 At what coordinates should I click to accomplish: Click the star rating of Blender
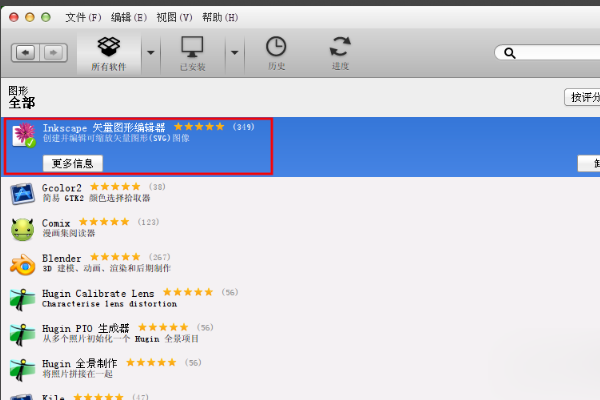click(x=115, y=257)
